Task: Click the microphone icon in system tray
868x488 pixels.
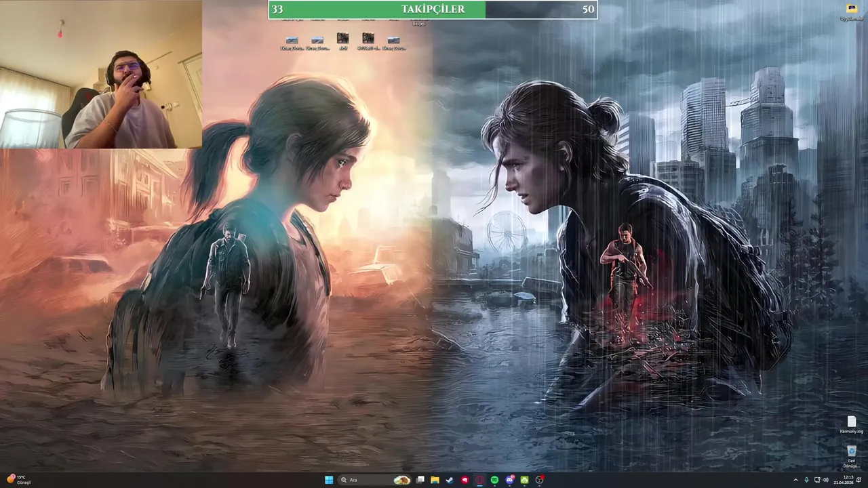Action: coord(806,480)
